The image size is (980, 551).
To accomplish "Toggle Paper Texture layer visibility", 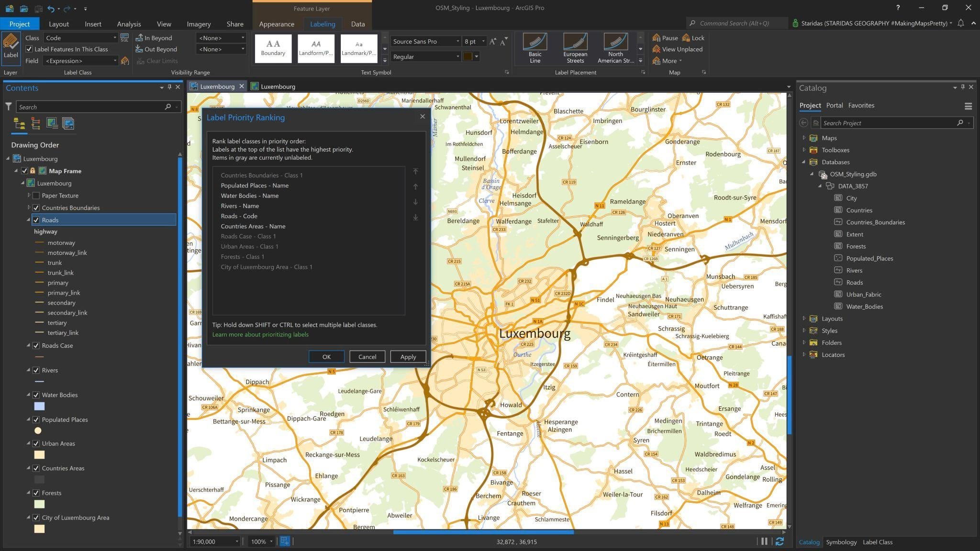I will pos(36,196).
